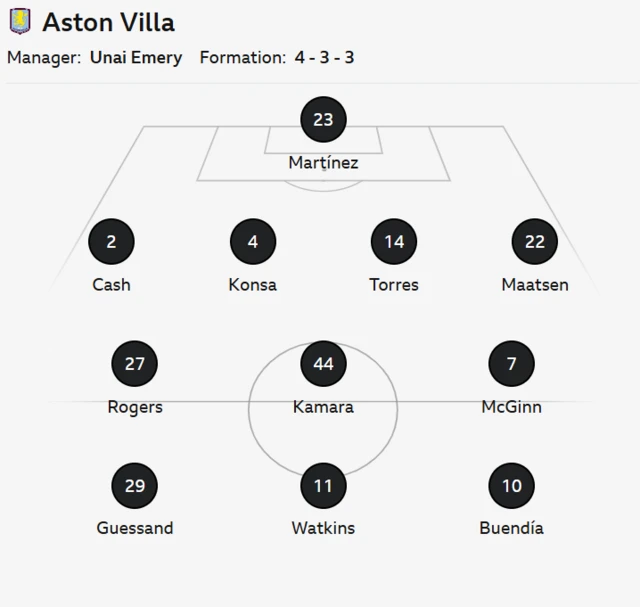The image size is (640, 607).
Task: Select the 4 - 3 - 3 formation text
Action: point(324,58)
